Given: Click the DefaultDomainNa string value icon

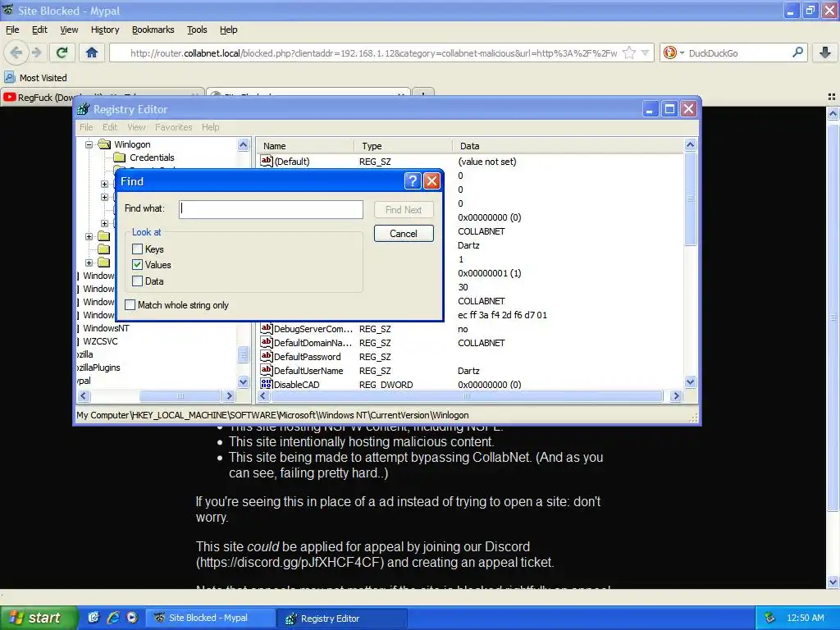Looking at the screenshot, I should pyautogui.click(x=267, y=342).
